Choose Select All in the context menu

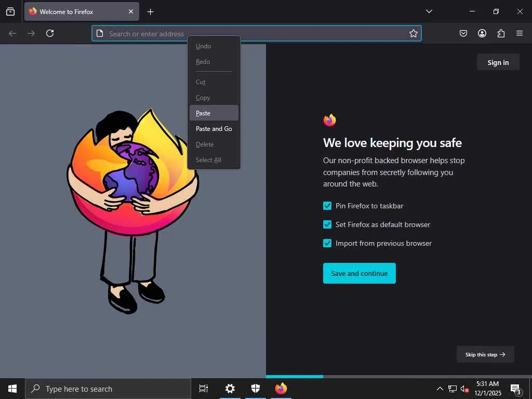pyautogui.click(x=214, y=160)
